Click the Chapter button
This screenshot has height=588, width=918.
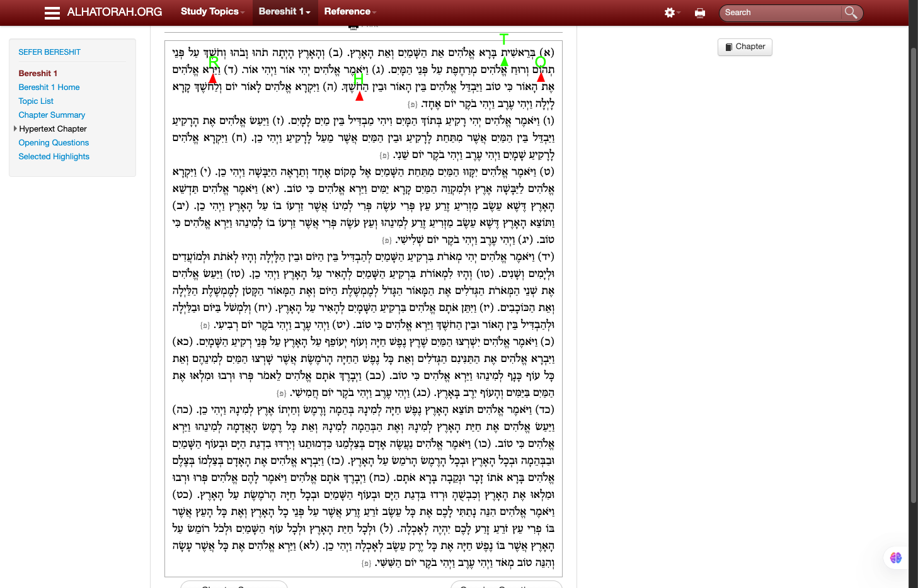(745, 47)
